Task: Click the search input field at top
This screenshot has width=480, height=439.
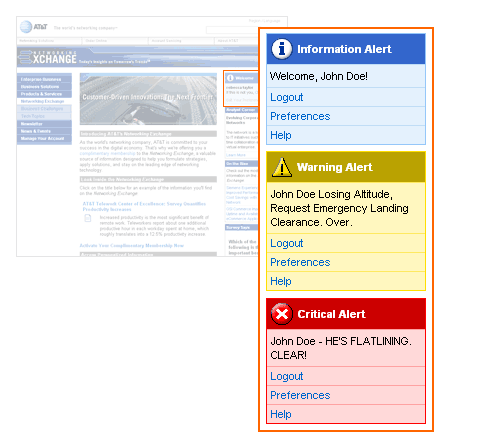Action: tap(233, 30)
